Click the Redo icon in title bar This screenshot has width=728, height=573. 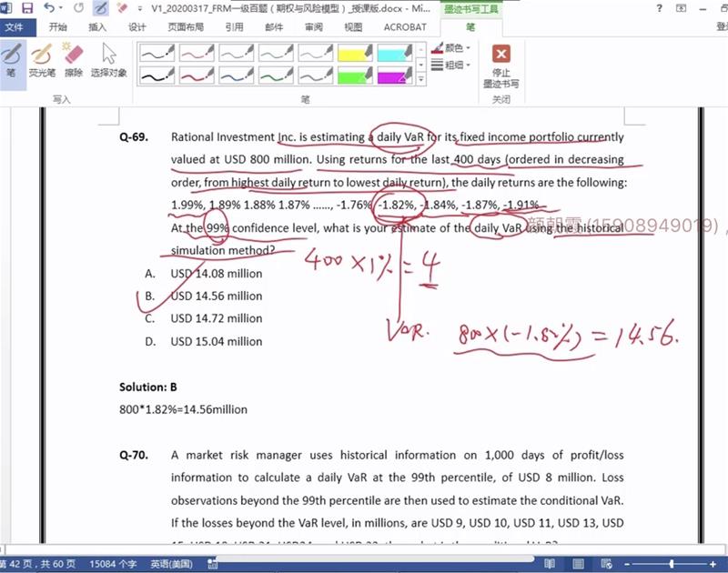click(x=79, y=8)
